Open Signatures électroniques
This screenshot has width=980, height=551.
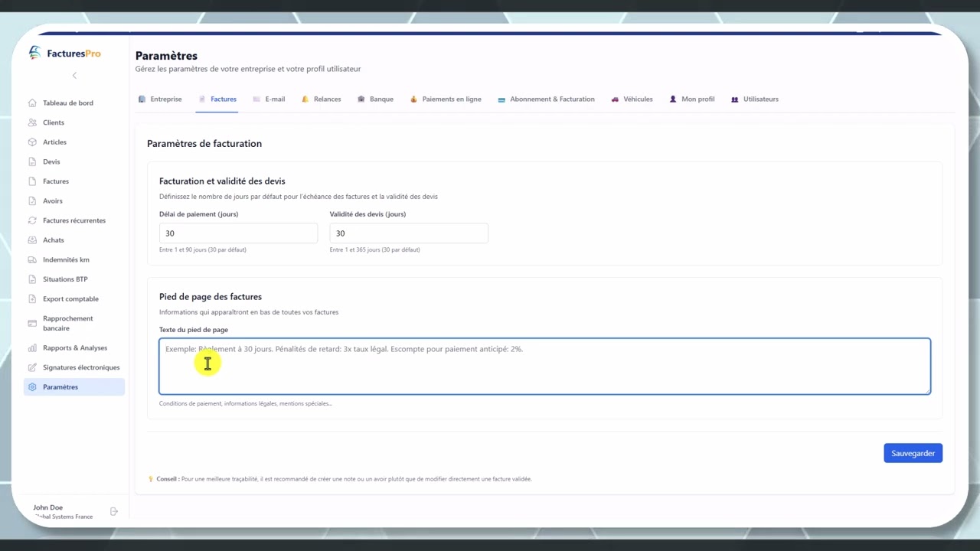pyautogui.click(x=74, y=367)
